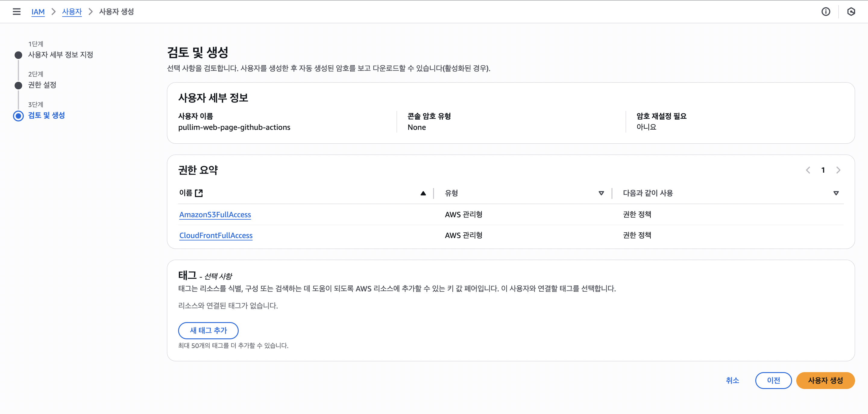Screen dimensions: 868x414
Task: Select step 2 권한 설정 marker
Action: (x=18, y=85)
